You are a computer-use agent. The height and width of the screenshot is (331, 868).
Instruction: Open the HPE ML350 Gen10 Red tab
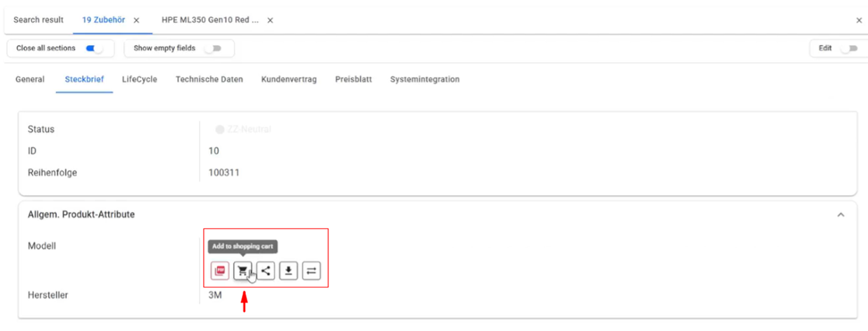coord(210,20)
